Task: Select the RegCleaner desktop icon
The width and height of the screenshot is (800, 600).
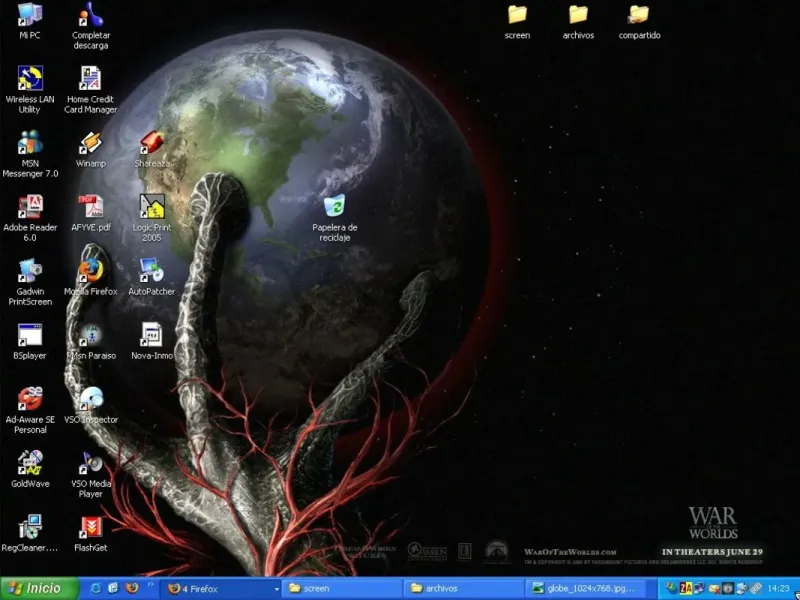Action: [x=30, y=534]
